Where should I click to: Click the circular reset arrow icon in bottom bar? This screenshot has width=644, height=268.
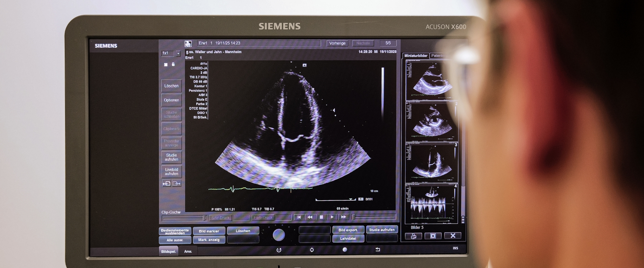click(279, 250)
